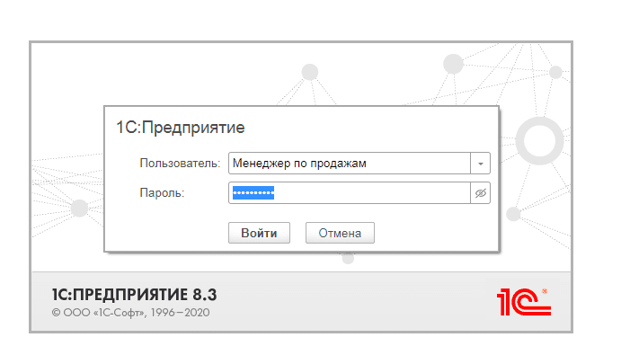Toggle password visibility with the crossed-eye icon
This screenshot has height=364, width=621.
481,193
